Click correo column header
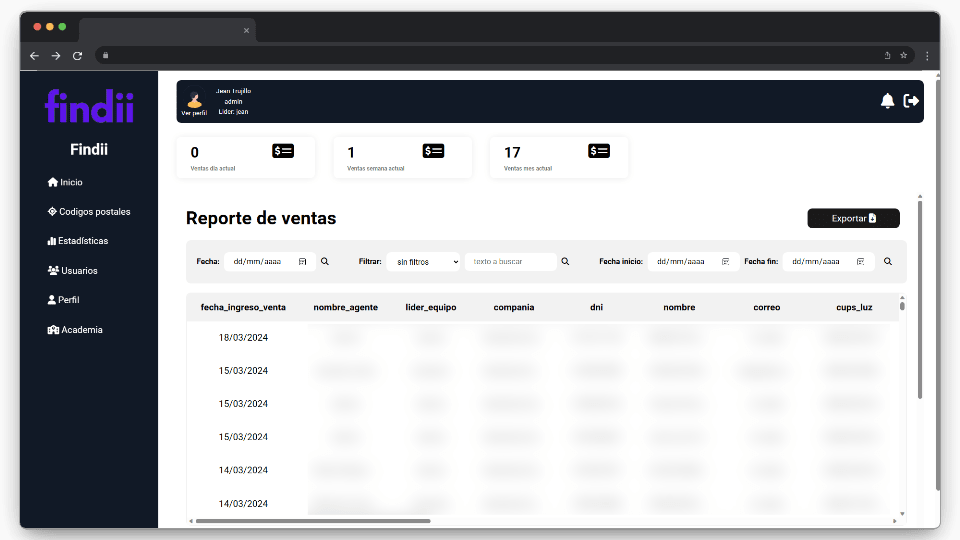The image size is (960, 540). pos(767,307)
